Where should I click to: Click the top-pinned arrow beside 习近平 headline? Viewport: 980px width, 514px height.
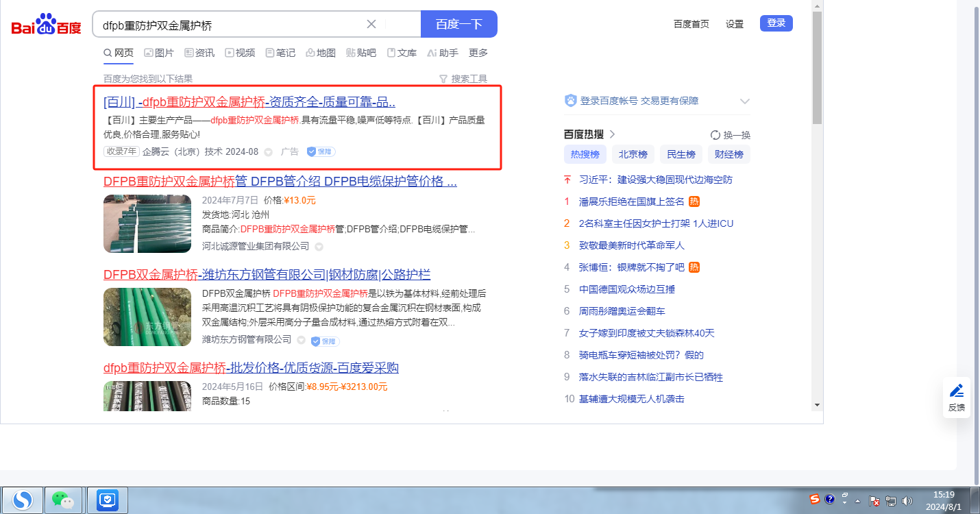[567, 180]
